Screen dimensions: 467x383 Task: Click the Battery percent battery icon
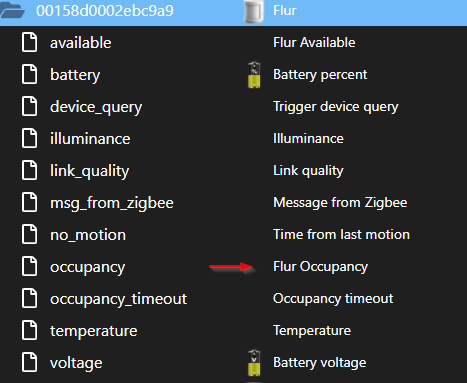pyautogui.click(x=254, y=75)
